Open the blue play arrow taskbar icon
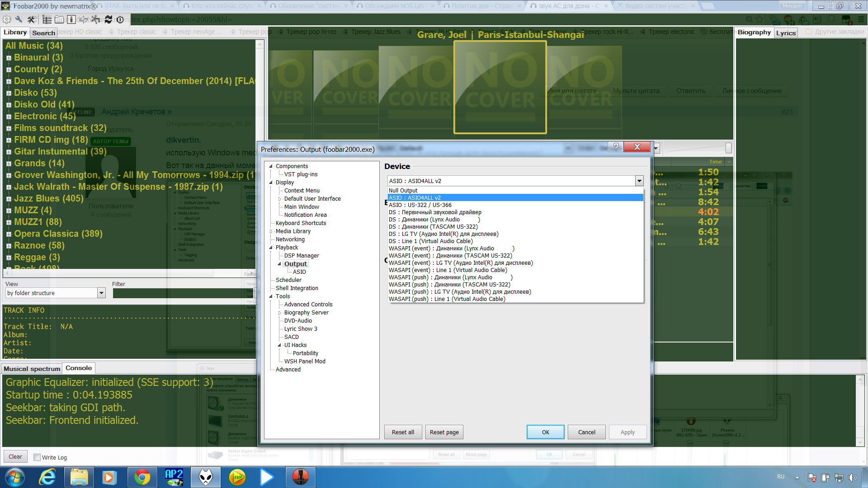868x488 pixels. pyautogui.click(x=267, y=477)
